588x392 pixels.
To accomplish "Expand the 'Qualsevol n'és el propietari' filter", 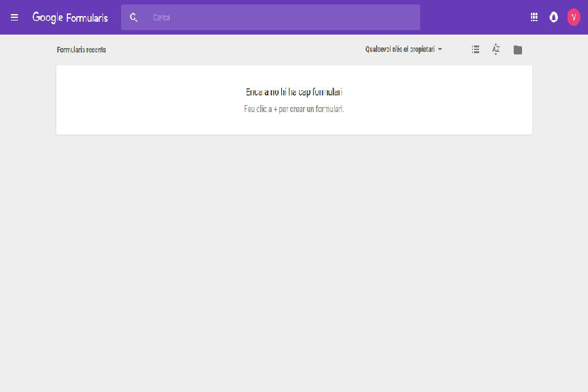I will (400, 49).
